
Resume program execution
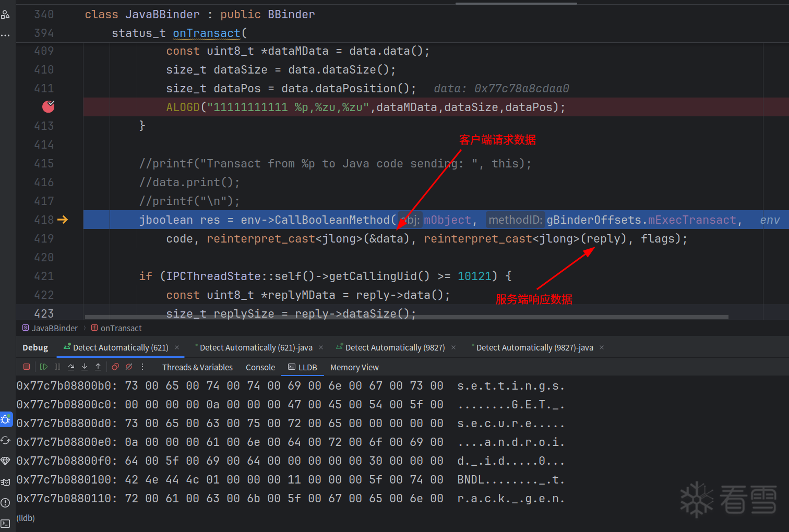[44, 367]
